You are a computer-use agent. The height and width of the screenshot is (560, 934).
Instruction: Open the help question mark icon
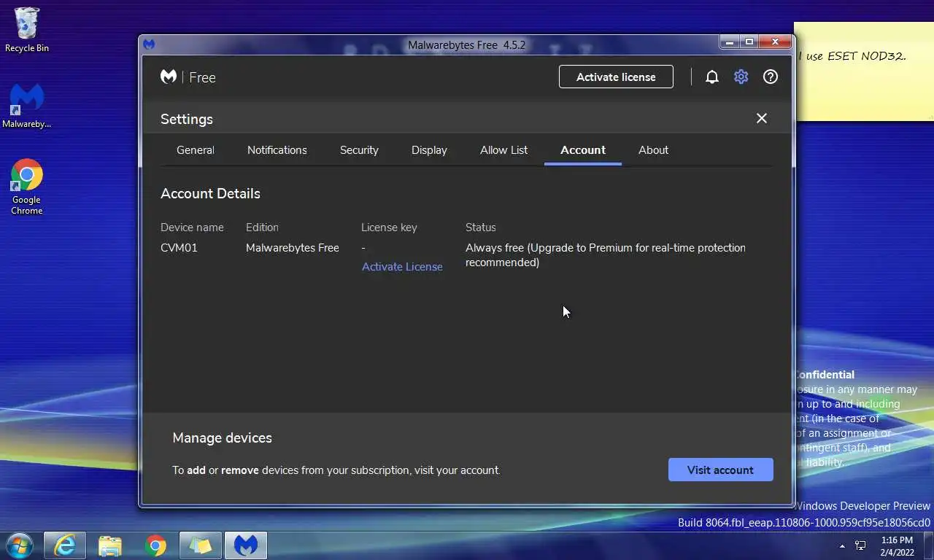(x=771, y=77)
